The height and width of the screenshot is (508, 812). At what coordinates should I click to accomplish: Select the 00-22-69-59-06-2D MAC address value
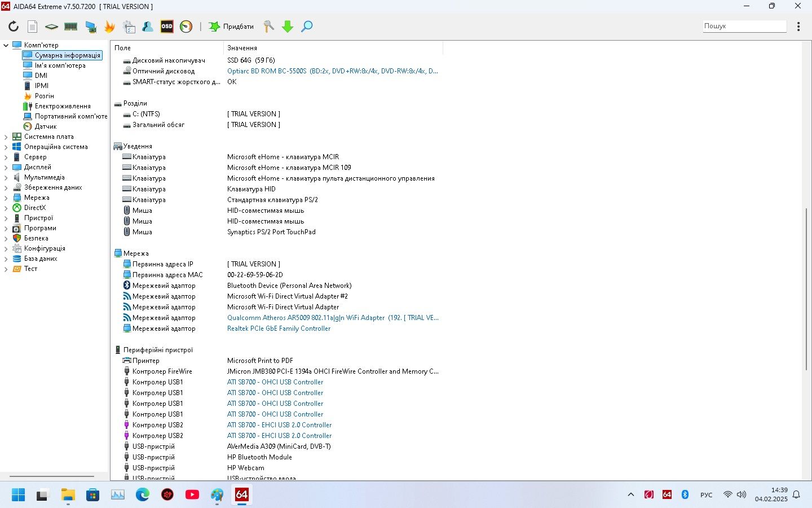[x=255, y=275]
